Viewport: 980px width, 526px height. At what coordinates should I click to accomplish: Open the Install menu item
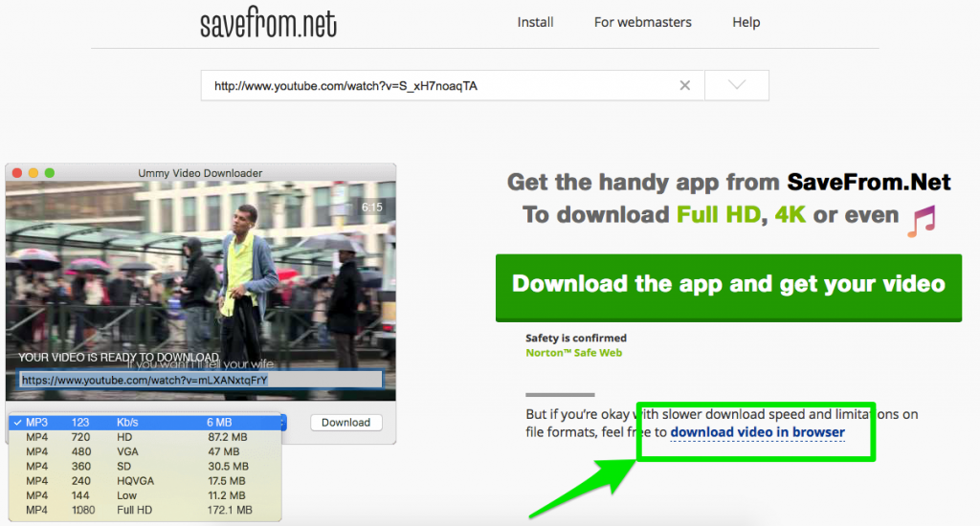point(535,23)
